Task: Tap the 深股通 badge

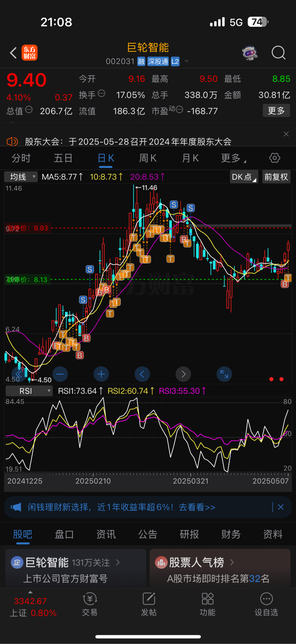Action: tap(158, 61)
